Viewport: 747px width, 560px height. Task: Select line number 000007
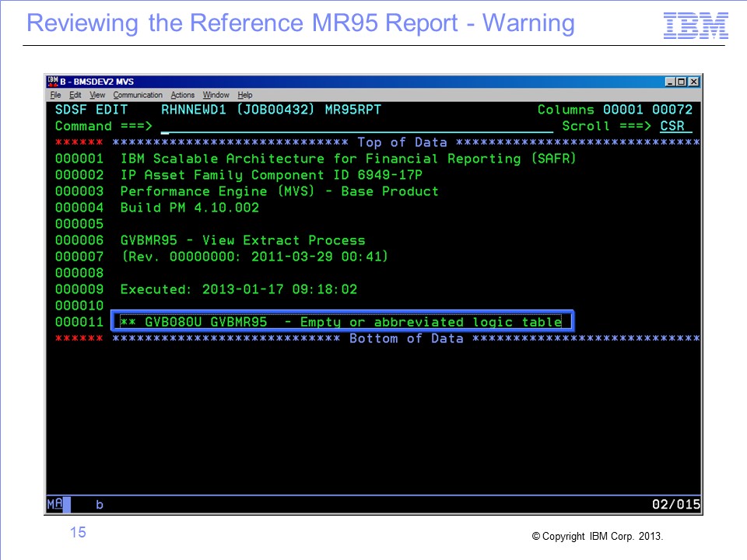[x=79, y=257]
